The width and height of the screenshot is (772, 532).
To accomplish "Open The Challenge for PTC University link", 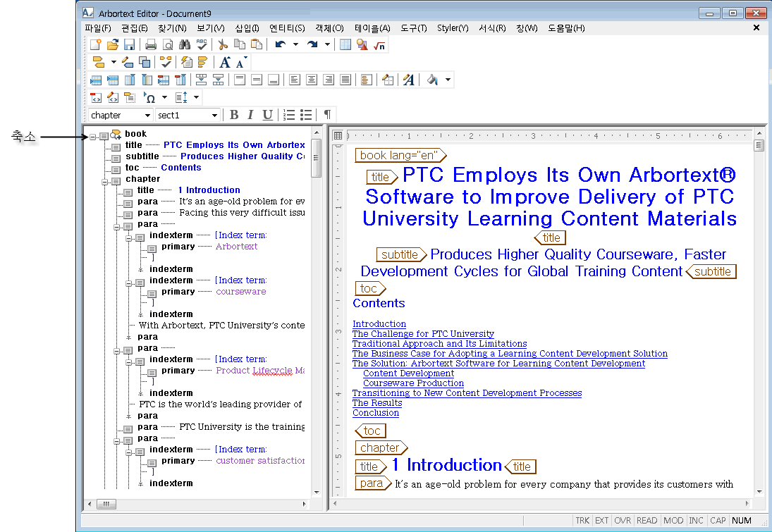I will 423,334.
